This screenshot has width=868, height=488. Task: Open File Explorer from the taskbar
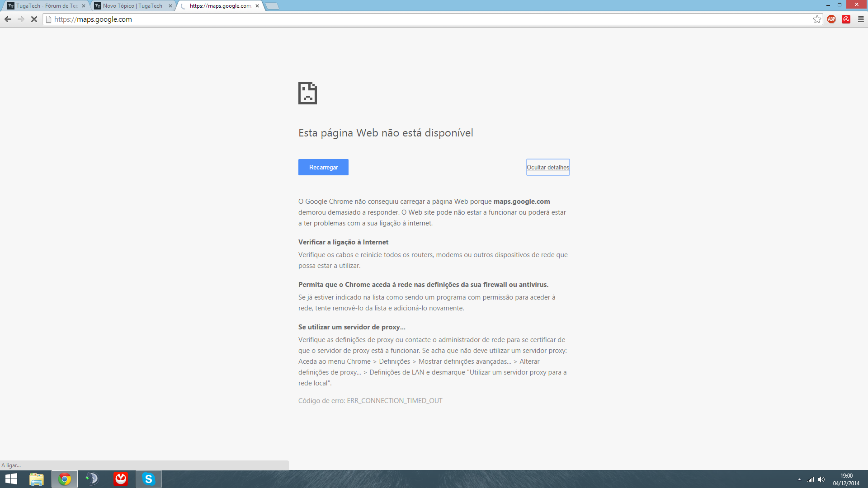[x=37, y=479]
